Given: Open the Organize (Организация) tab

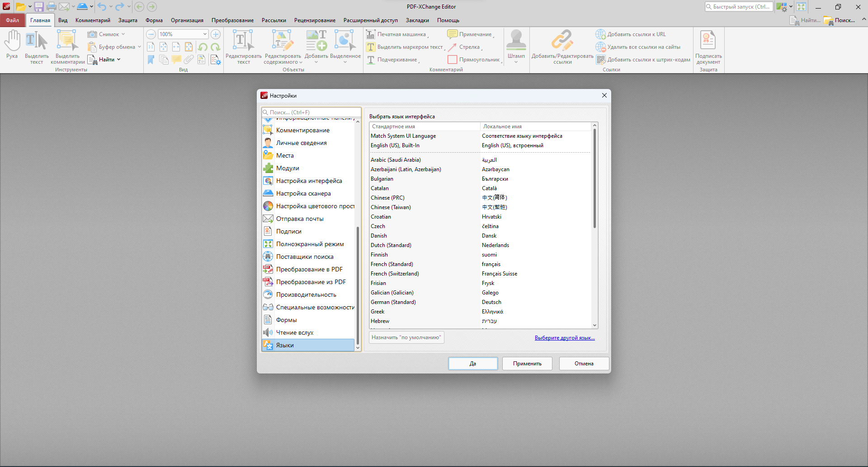Looking at the screenshot, I should [x=187, y=20].
